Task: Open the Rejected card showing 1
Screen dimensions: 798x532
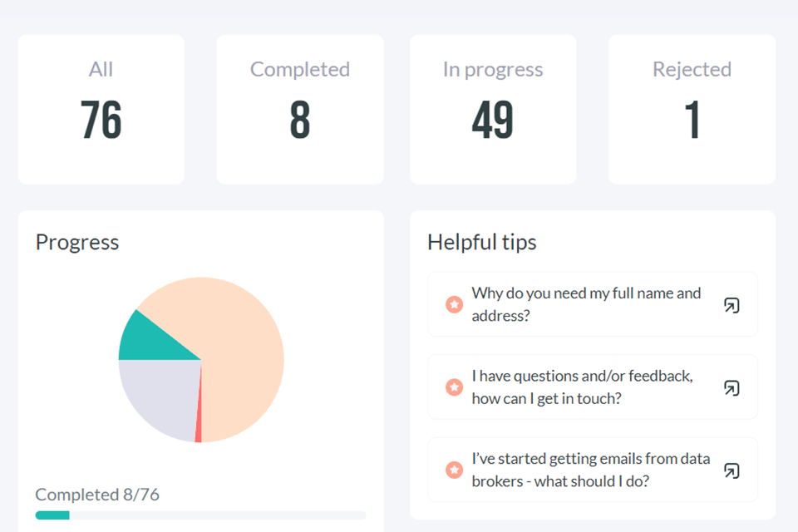Action: tap(692, 109)
